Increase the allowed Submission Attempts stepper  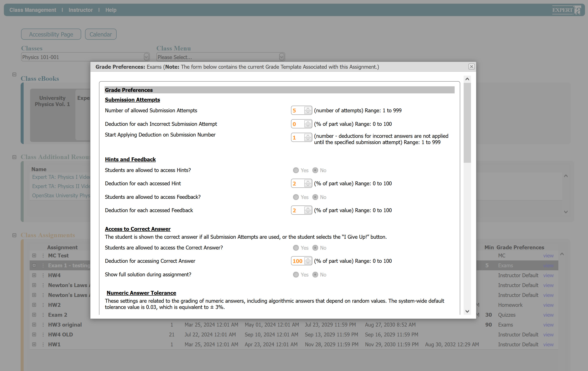pos(308,109)
